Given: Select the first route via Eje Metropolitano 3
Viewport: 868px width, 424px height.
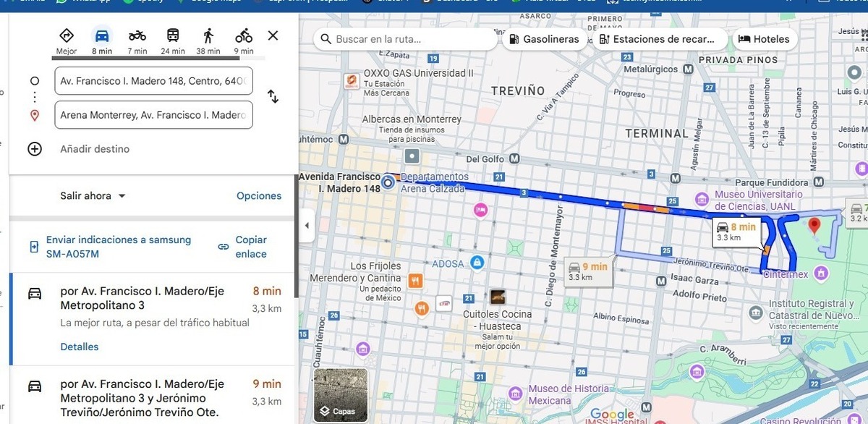Looking at the screenshot, I should tap(153, 319).
